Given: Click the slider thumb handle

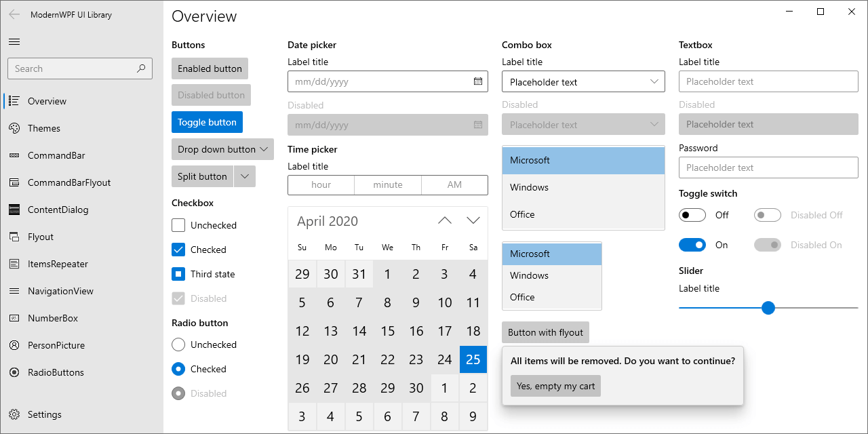Looking at the screenshot, I should click(768, 308).
